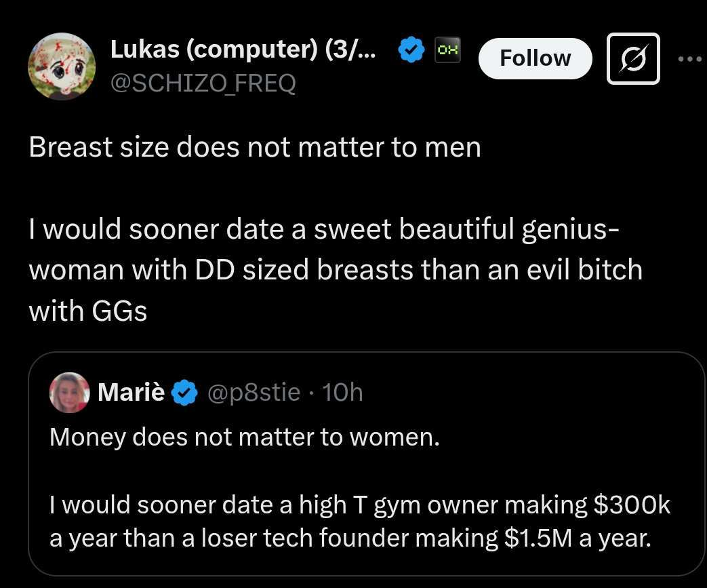Click the words "with GGs" in main post
707x588 pixels.
pyautogui.click(x=87, y=311)
